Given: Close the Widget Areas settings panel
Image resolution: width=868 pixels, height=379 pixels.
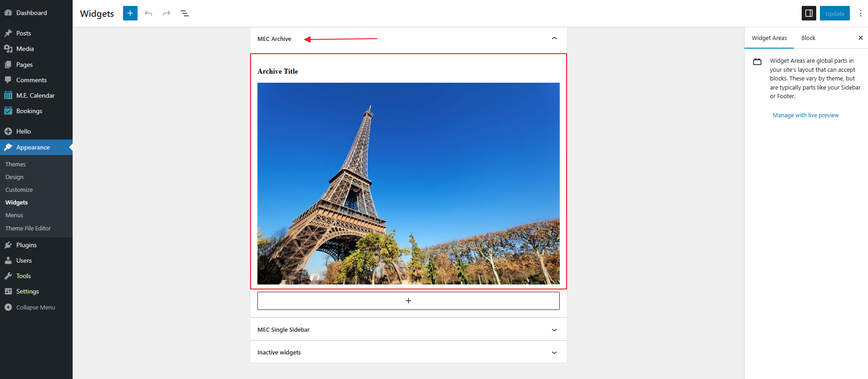Looking at the screenshot, I should [x=860, y=38].
